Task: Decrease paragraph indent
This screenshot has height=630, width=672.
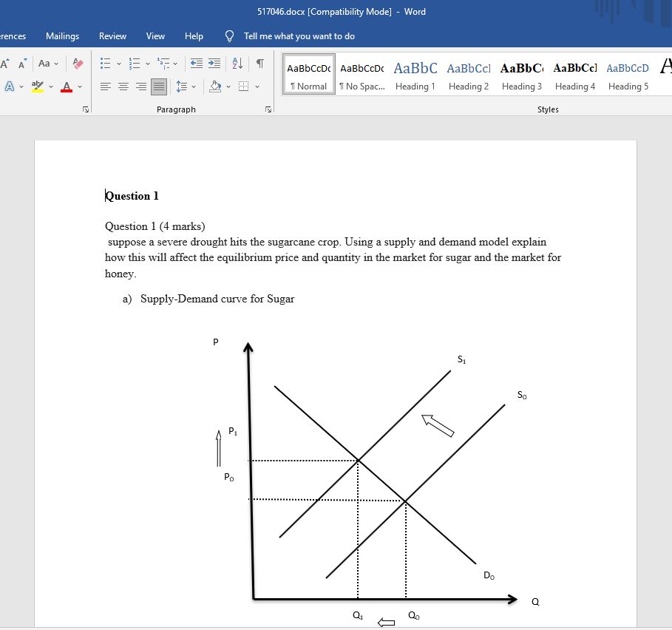Action: pyautogui.click(x=197, y=64)
